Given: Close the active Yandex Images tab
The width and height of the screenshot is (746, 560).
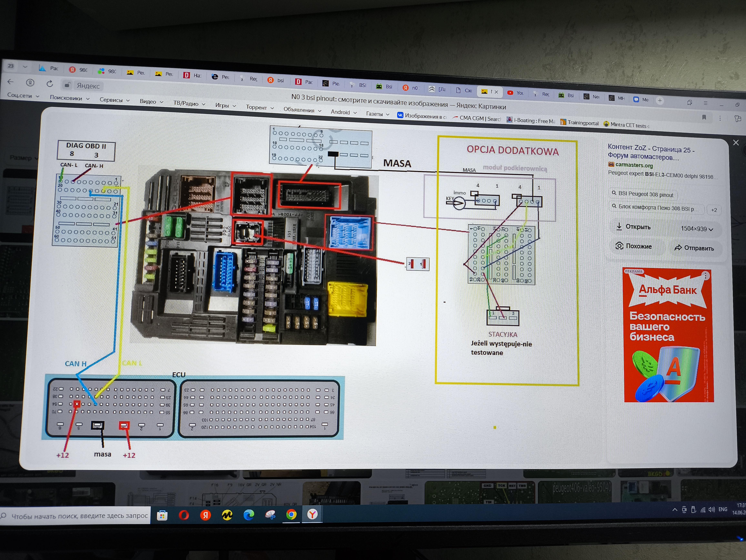Looking at the screenshot, I should tap(496, 92).
